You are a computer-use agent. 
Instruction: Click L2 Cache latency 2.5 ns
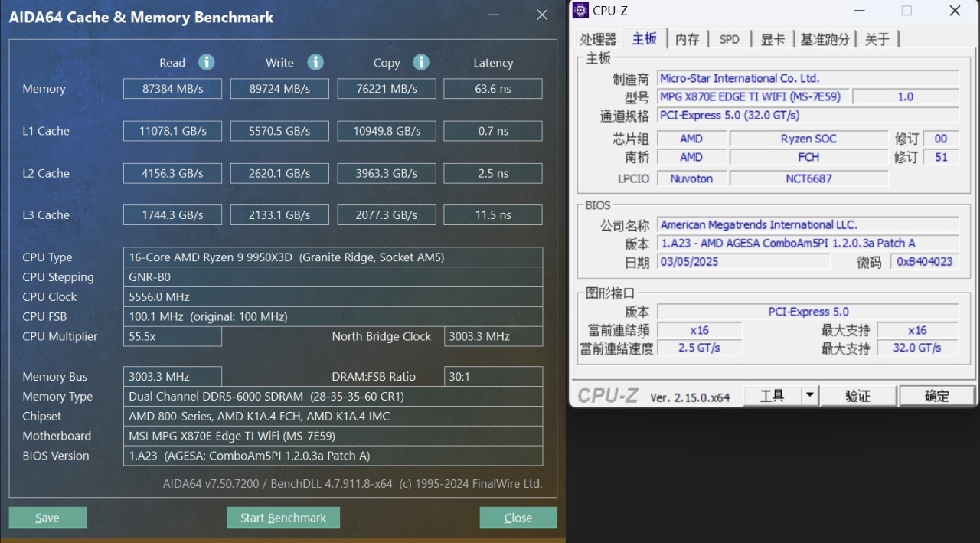click(x=493, y=173)
